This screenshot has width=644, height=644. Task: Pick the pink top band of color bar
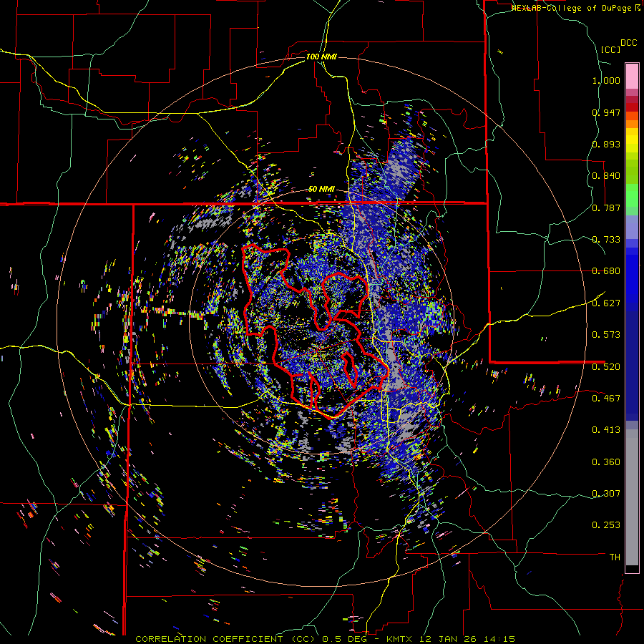[x=632, y=76]
